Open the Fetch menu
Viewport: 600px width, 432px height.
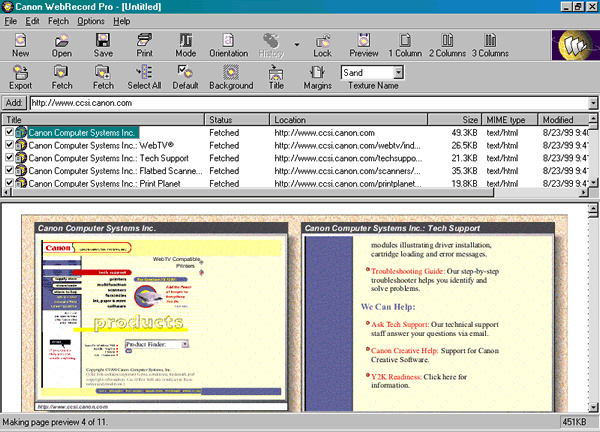[58, 21]
